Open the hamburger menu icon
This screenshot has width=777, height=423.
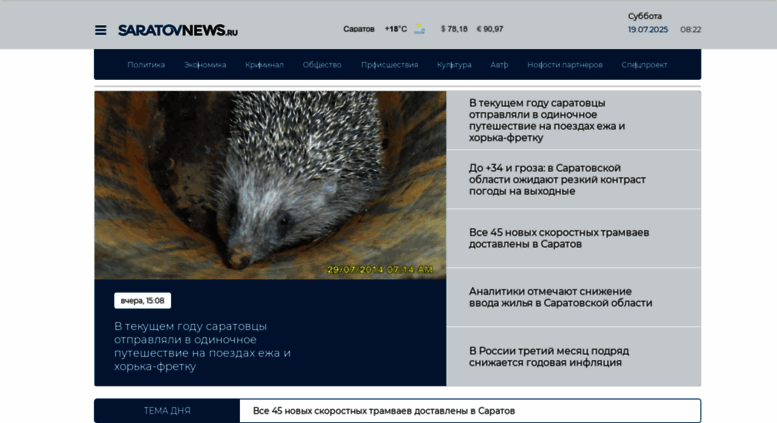pos(101,30)
